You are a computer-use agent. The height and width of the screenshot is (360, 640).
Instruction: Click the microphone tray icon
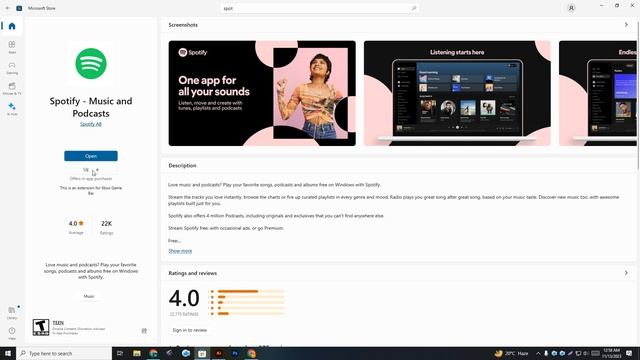click(546, 353)
